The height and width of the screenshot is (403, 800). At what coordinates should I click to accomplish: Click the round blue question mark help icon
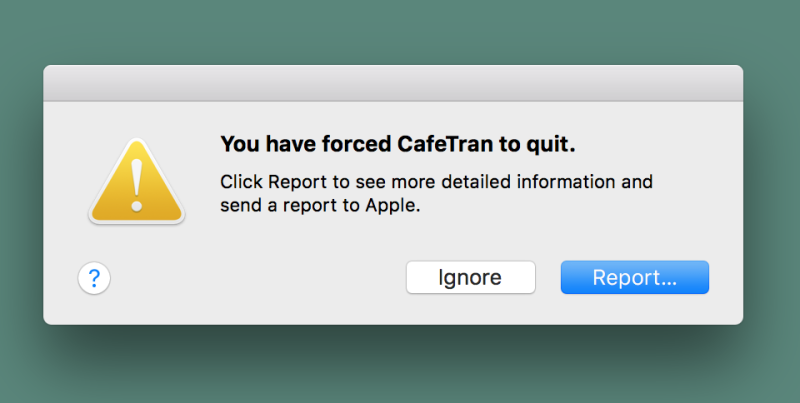pyautogui.click(x=94, y=278)
